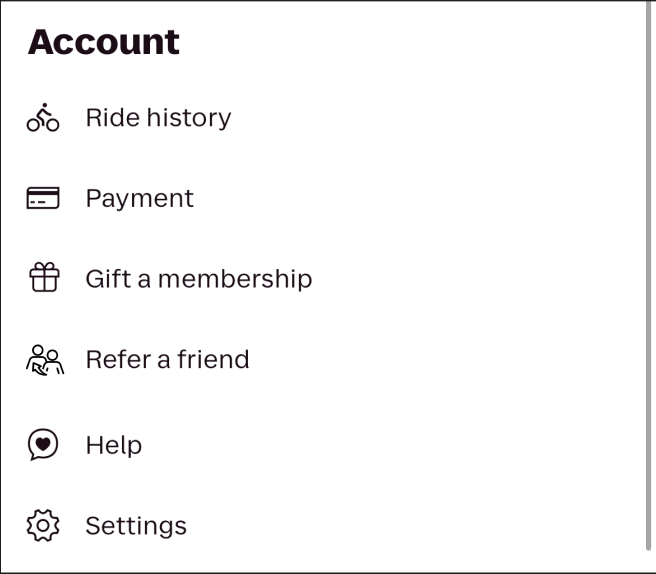Click the two-people referral icon

45,360
